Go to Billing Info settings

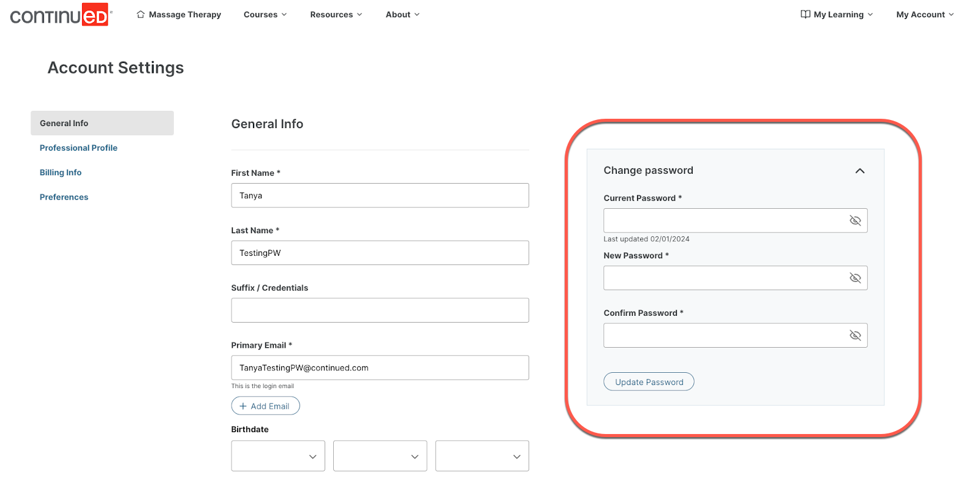pyautogui.click(x=61, y=173)
